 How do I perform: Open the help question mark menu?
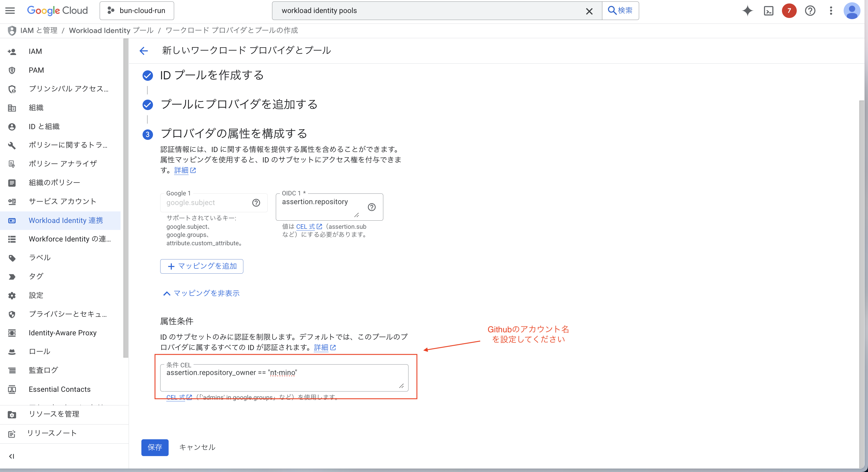click(x=810, y=11)
